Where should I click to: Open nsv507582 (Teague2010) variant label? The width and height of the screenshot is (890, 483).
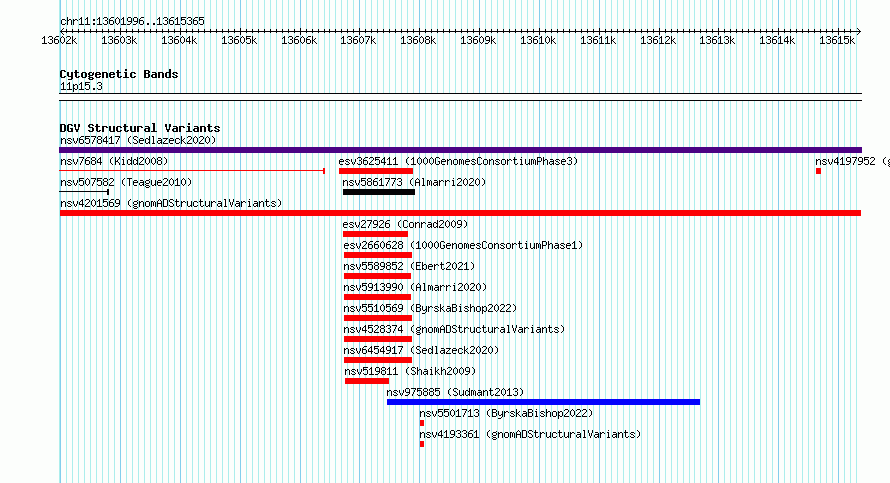point(126,182)
